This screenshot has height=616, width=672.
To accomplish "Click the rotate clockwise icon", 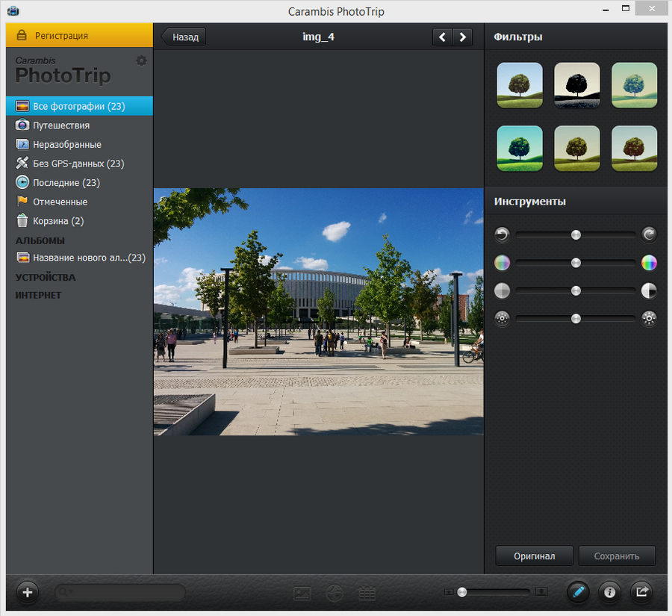I will pos(649,234).
